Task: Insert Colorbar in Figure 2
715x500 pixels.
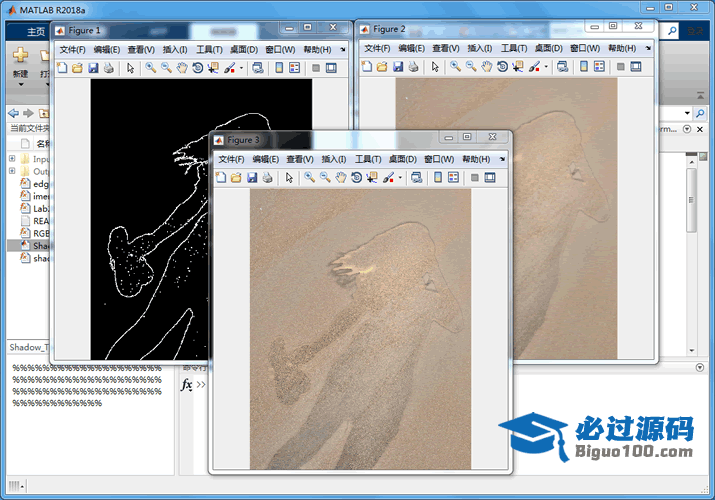Action: (584, 67)
